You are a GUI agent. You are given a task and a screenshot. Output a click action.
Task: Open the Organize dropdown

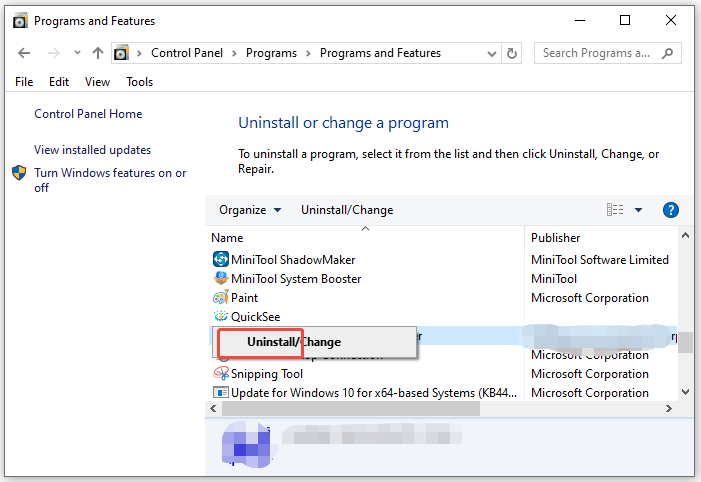click(x=250, y=210)
